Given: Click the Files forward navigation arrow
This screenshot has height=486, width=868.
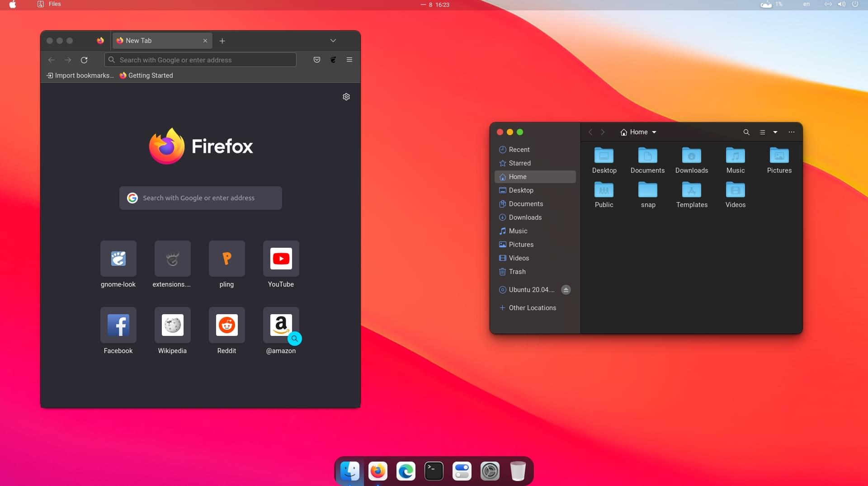Looking at the screenshot, I should click(x=603, y=132).
